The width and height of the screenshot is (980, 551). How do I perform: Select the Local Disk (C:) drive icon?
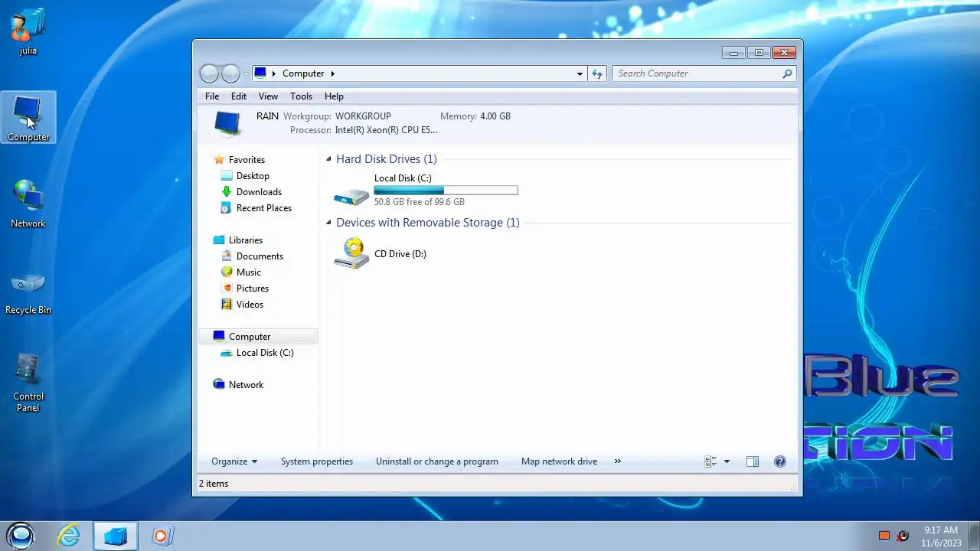[x=351, y=196]
